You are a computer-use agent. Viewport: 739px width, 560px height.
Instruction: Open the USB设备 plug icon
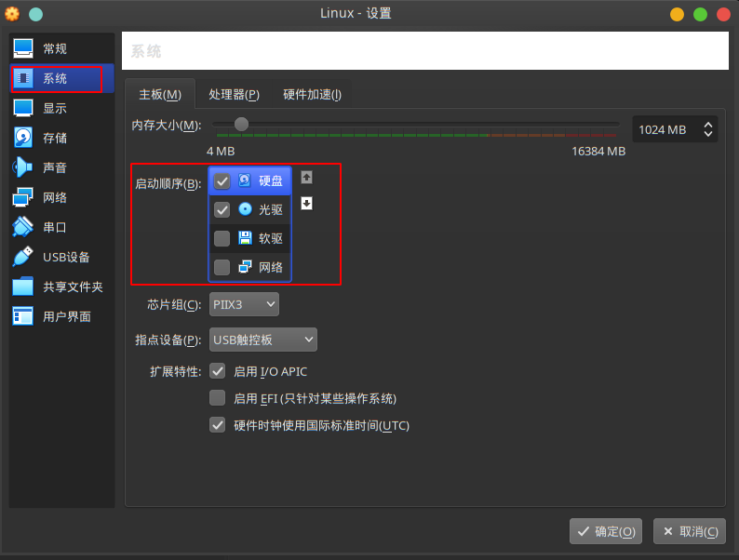pos(22,257)
